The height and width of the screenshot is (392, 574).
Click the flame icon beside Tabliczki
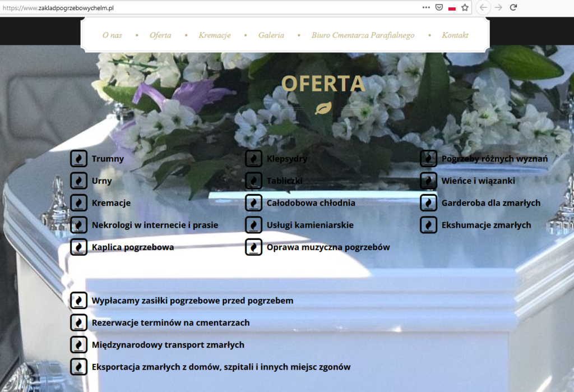[x=254, y=181]
